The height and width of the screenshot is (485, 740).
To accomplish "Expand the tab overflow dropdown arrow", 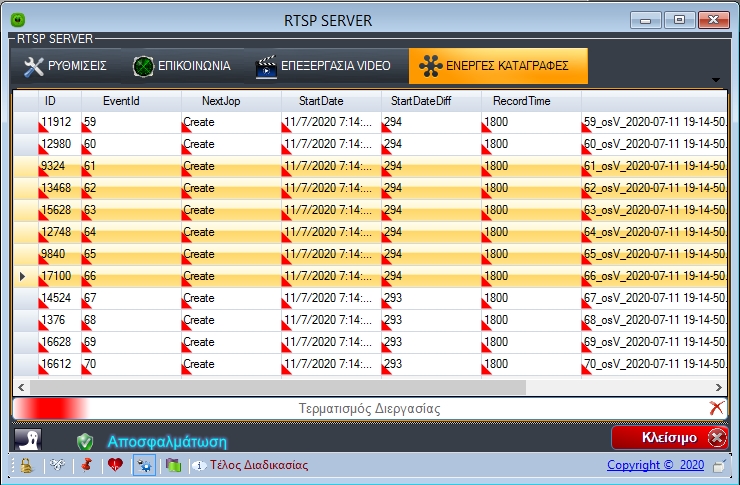I will pyautogui.click(x=716, y=80).
